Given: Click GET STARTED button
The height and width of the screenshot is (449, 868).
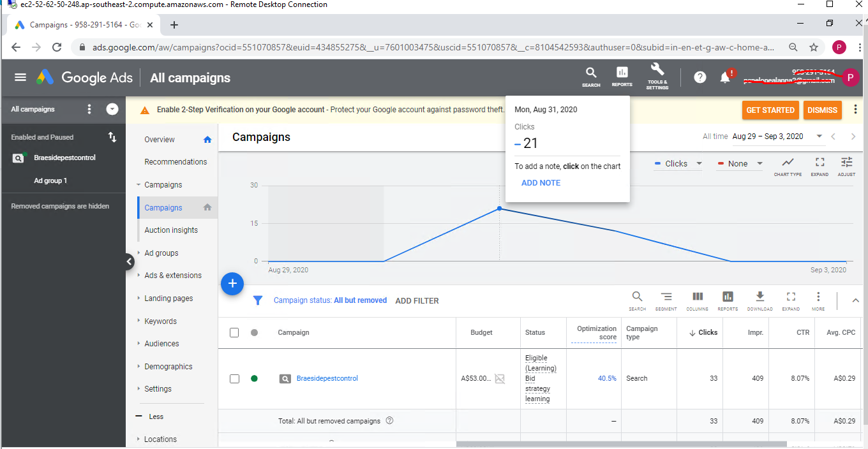Looking at the screenshot, I should 770,110.
